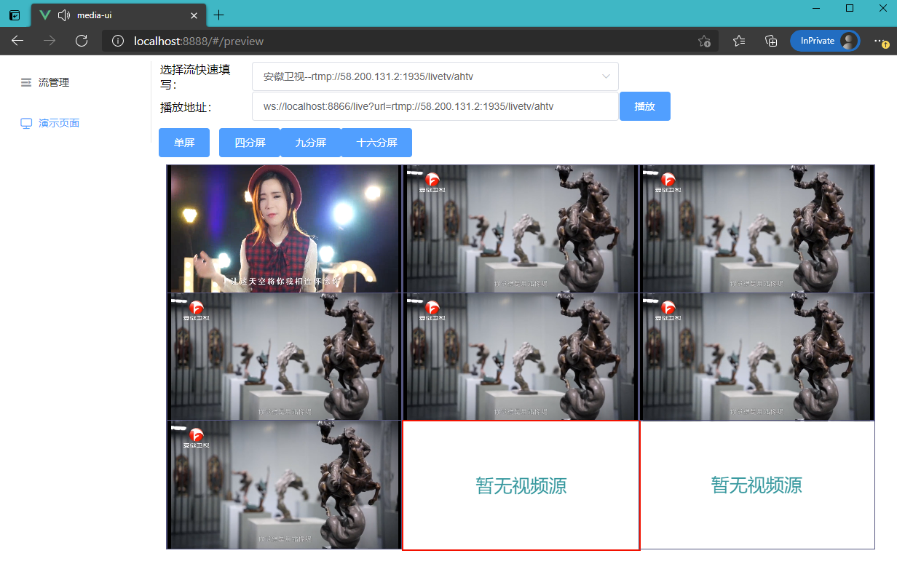
Task: Click add-to-favorites star in address bar
Action: 704,41
